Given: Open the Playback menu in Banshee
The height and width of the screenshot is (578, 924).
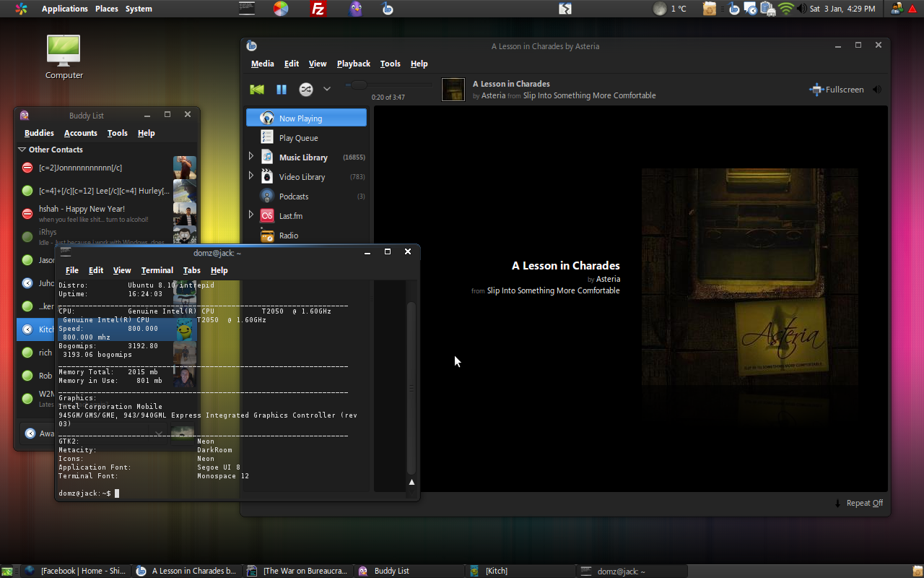Looking at the screenshot, I should (353, 64).
